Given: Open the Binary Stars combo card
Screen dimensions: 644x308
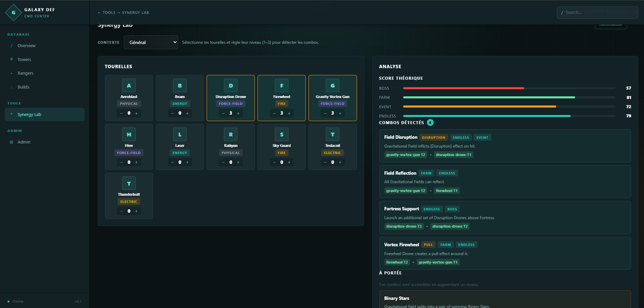Looking at the screenshot, I should (x=505, y=299).
